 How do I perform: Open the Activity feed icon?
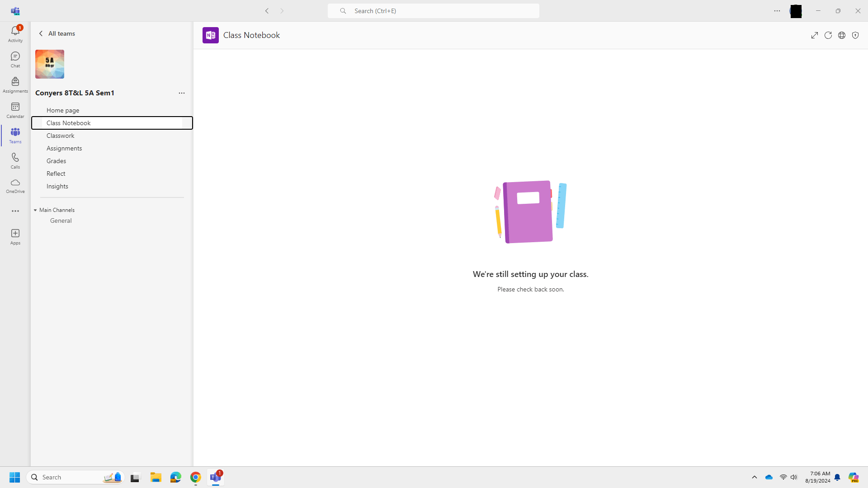[x=15, y=33]
